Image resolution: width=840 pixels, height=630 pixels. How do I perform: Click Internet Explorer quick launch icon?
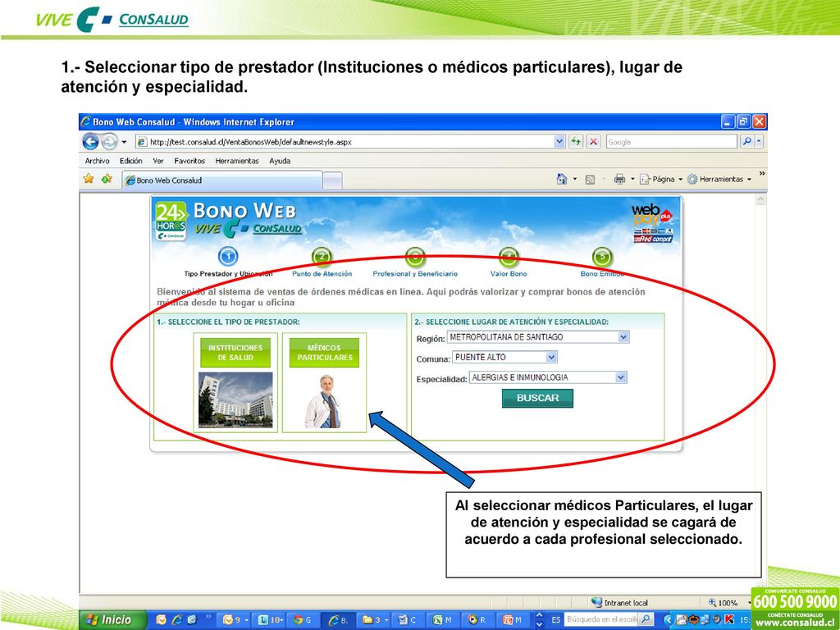click(177, 620)
